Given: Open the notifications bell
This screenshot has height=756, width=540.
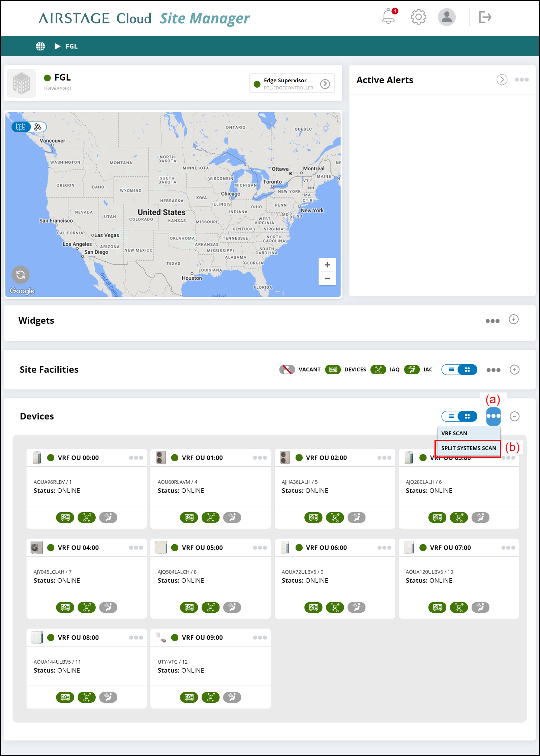Looking at the screenshot, I should pyautogui.click(x=389, y=17).
